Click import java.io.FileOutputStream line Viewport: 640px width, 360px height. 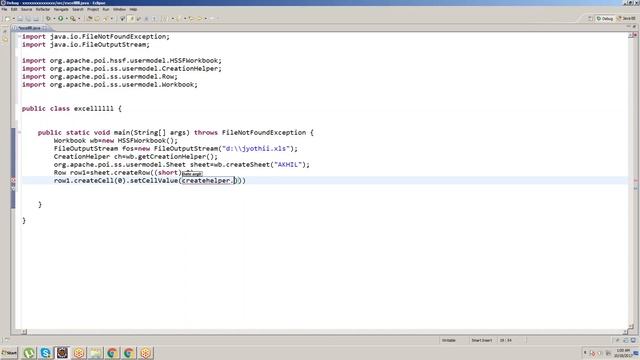pyautogui.click(x=86, y=44)
